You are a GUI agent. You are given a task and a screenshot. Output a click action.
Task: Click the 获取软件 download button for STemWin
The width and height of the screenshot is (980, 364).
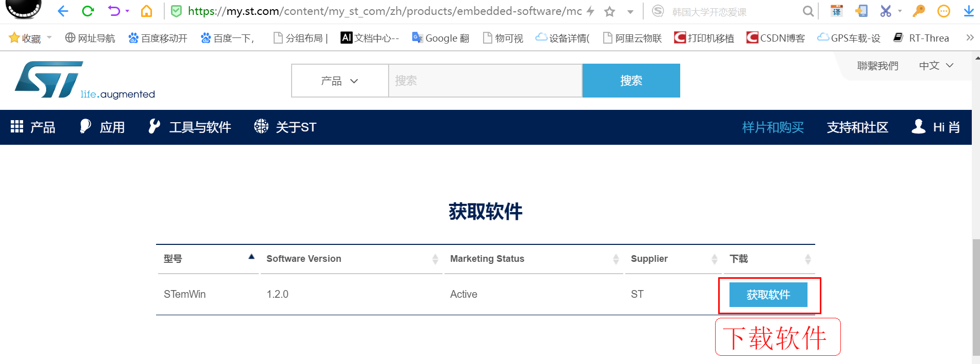[x=768, y=295]
